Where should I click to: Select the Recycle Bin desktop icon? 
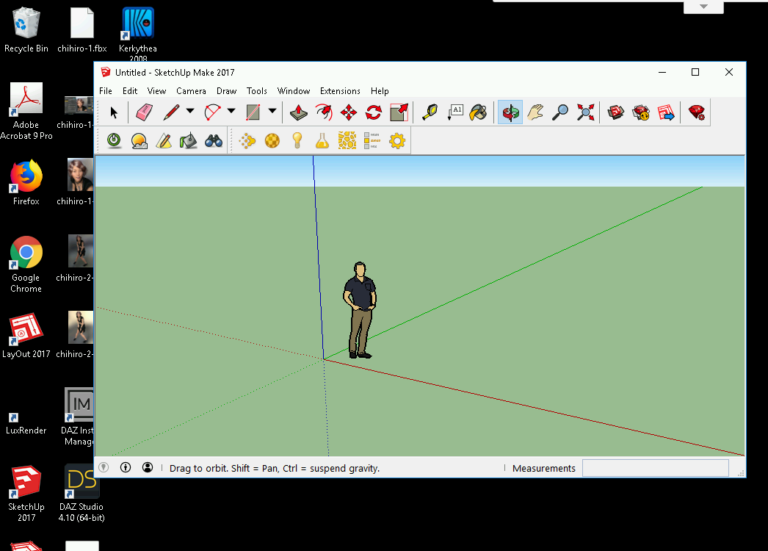click(26, 30)
